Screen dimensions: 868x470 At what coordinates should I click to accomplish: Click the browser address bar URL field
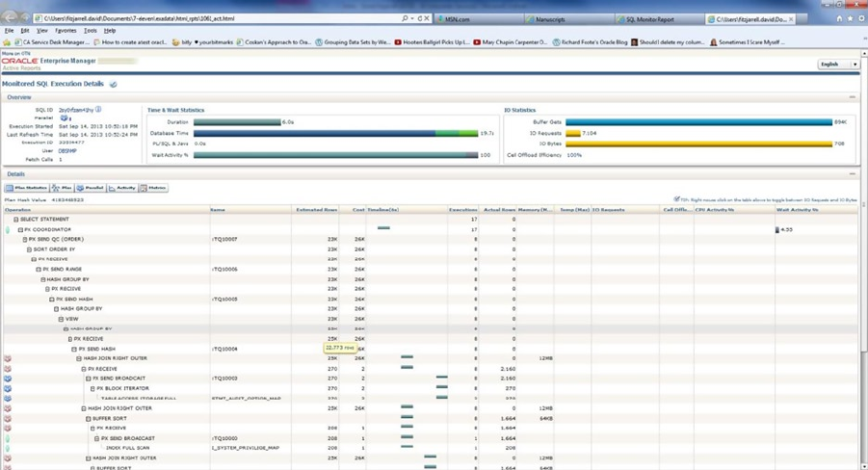[x=219, y=18]
